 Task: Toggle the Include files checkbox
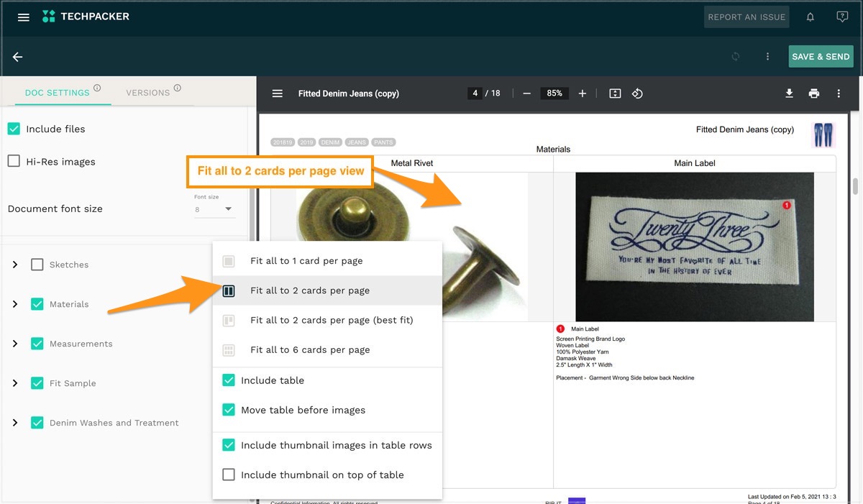[14, 129]
